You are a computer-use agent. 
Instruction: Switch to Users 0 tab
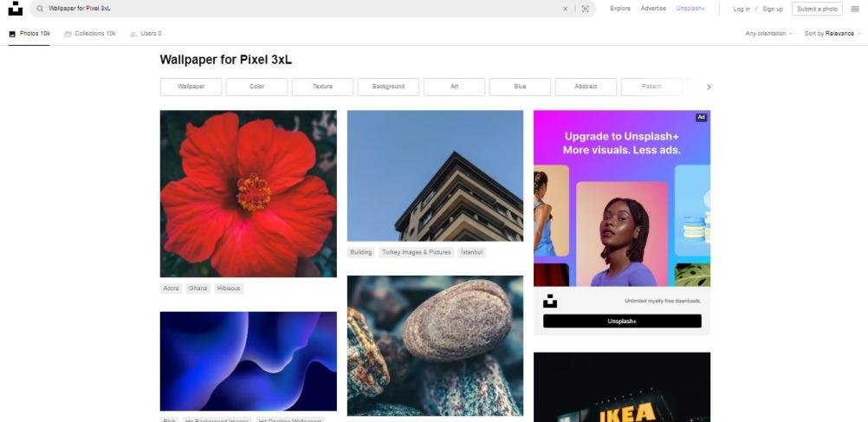146,34
